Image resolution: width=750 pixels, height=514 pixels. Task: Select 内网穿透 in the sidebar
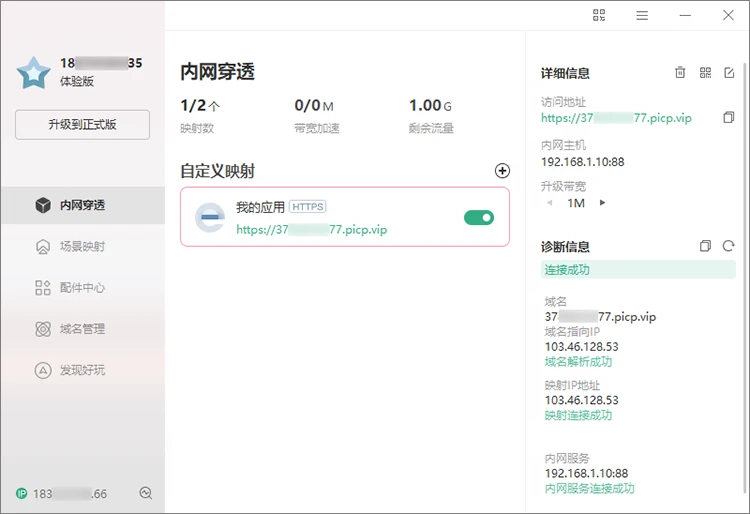(x=83, y=205)
